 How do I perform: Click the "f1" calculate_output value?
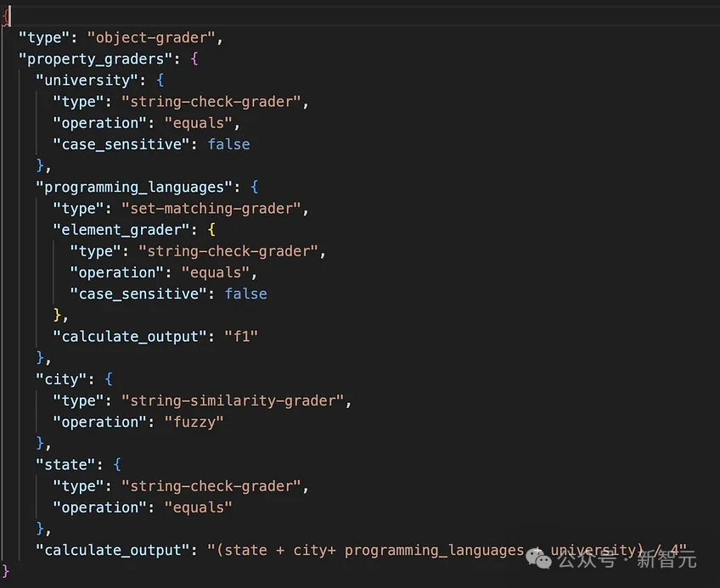[241, 337]
